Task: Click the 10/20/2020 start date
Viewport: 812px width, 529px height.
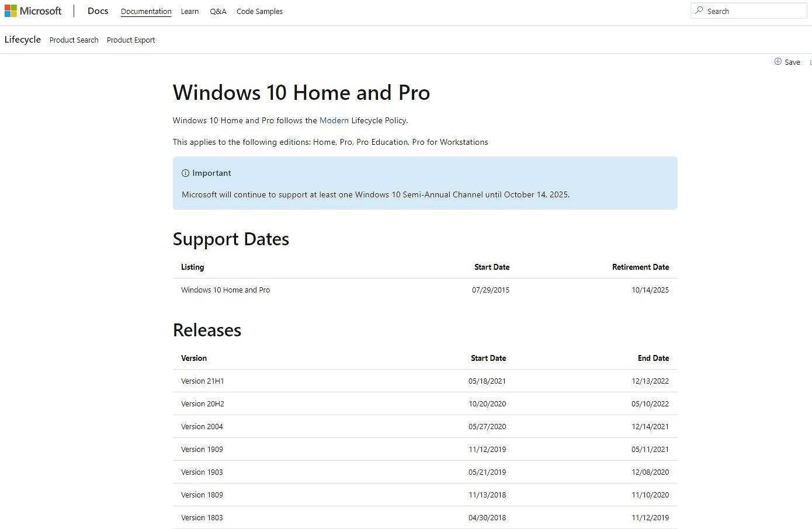Action: 487,403
